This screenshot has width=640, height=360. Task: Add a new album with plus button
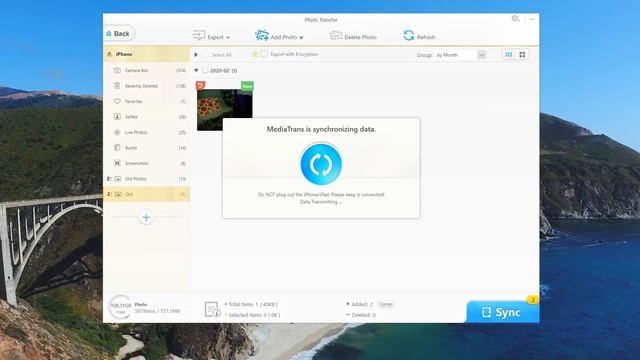click(x=146, y=217)
